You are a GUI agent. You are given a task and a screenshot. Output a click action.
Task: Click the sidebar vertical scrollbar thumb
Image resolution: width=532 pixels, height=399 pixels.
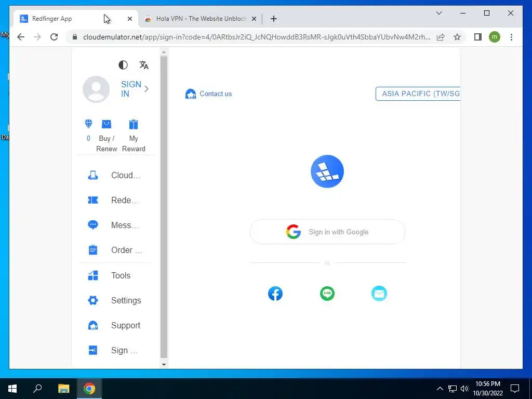(164, 207)
